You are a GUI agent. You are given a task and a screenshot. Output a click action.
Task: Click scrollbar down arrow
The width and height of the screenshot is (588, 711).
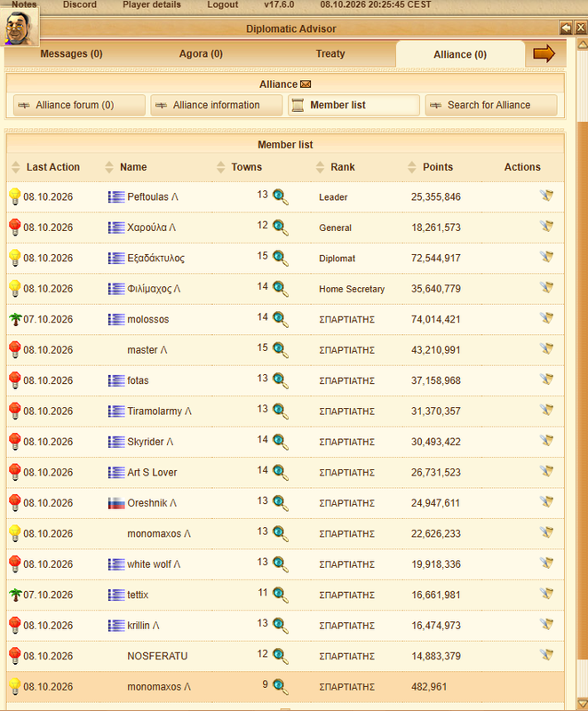point(583,702)
